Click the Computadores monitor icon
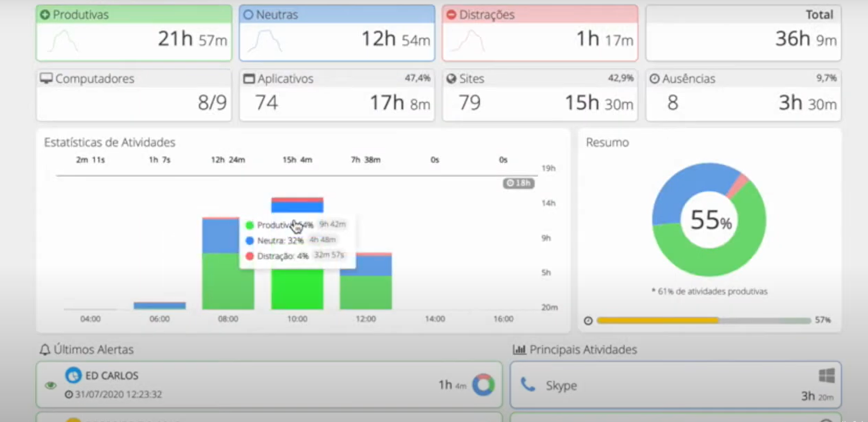The width and height of the screenshot is (868, 422). (x=45, y=78)
